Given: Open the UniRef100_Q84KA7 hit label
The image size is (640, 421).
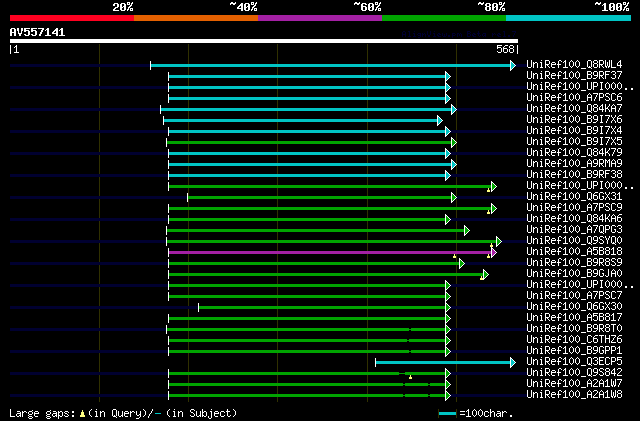Looking at the screenshot, I should coord(574,108).
